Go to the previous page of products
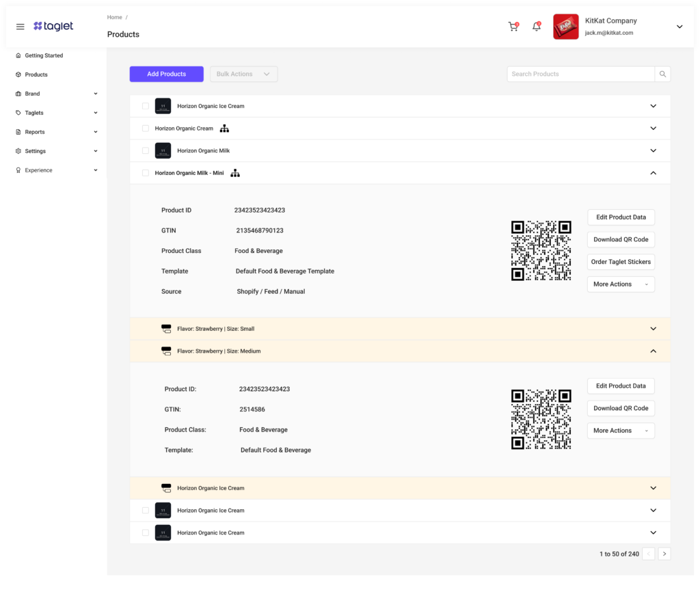The height and width of the screenshot is (594, 700). pyautogui.click(x=648, y=554)
